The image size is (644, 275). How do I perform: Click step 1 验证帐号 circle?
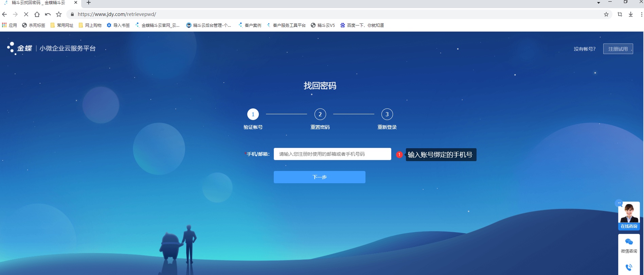click(253, 114)
